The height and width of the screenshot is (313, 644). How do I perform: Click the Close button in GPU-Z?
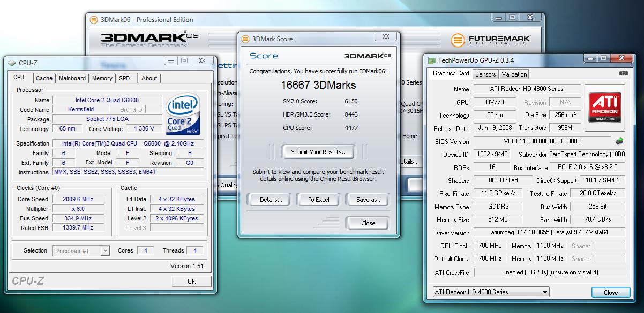click(611, 293)
